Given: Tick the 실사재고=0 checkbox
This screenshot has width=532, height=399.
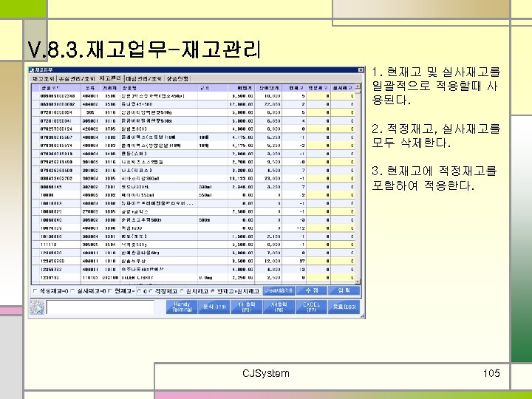Looking at the screenshot, I should tap(72, 291).
